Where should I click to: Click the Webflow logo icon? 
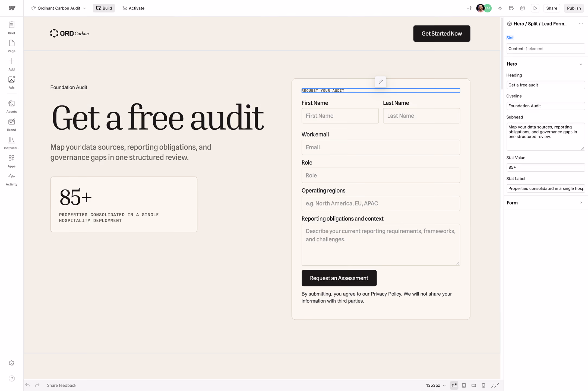pyautogui.click(x=12, y=8)
